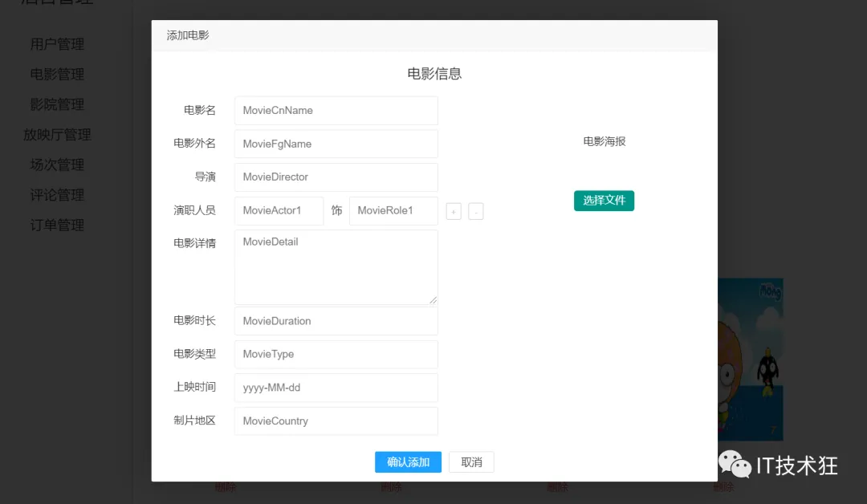This screenshot has width=867, height=504.
Task: Click the 电影类型 field label
Action: click(194, 354)
